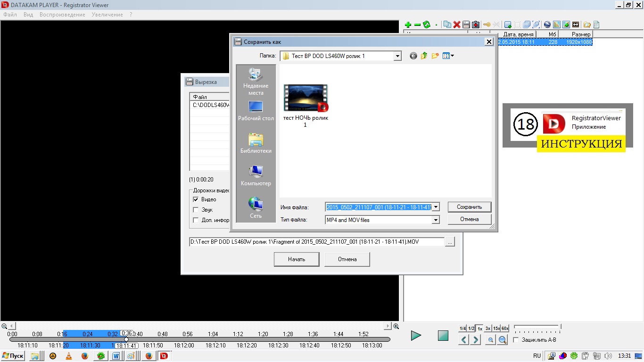Open Computer in the places sidebar
This screenshot has width=644, height=362.
click(256, 175)
